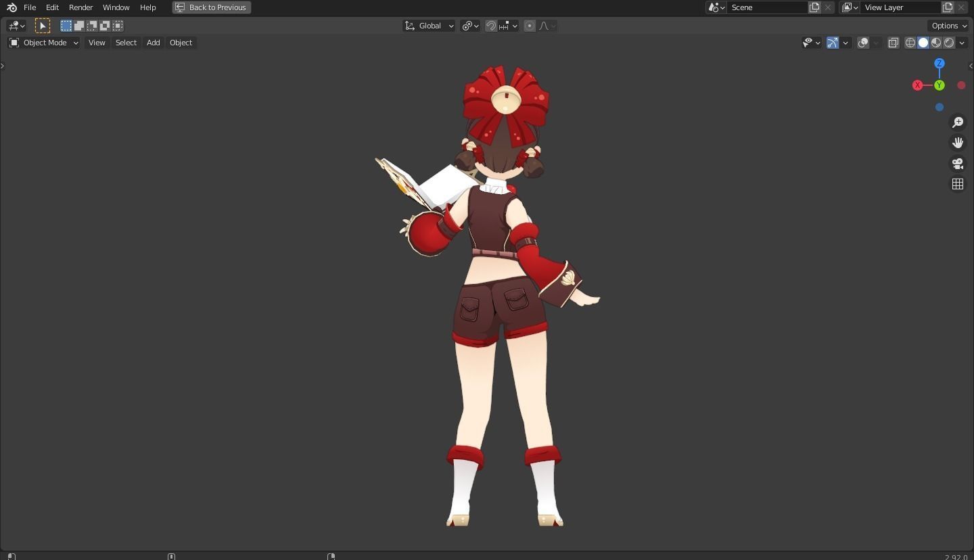Open the Global transform orientation dropdown

pyautogui.click(x=429, y=26)
